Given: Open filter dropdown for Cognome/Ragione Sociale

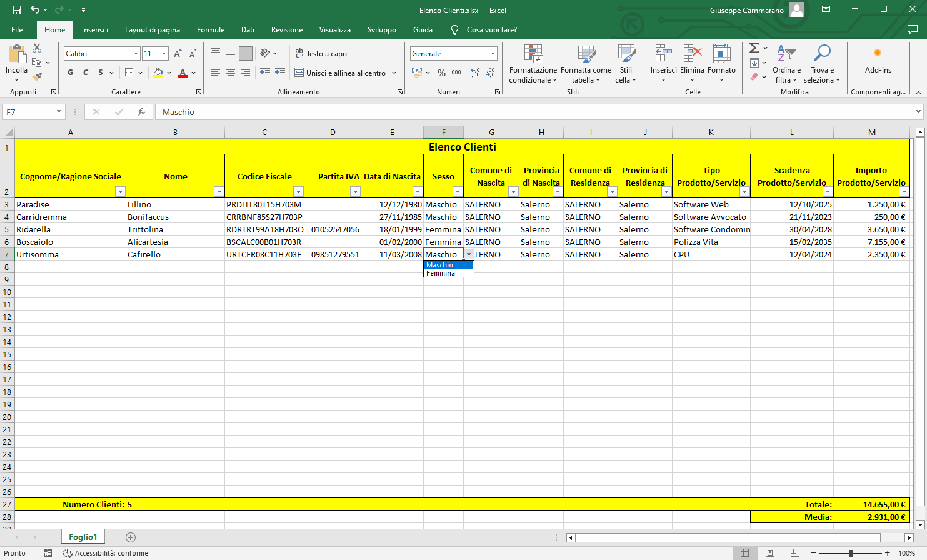Looking at the screenshot, I should pyautogui.click(x=120, y=192).
